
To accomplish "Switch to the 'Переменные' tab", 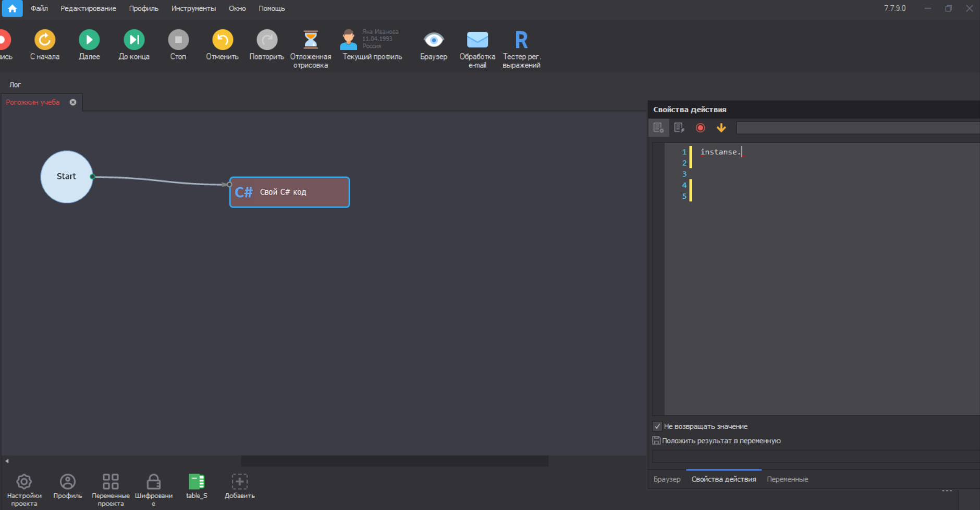I will 787,479.
